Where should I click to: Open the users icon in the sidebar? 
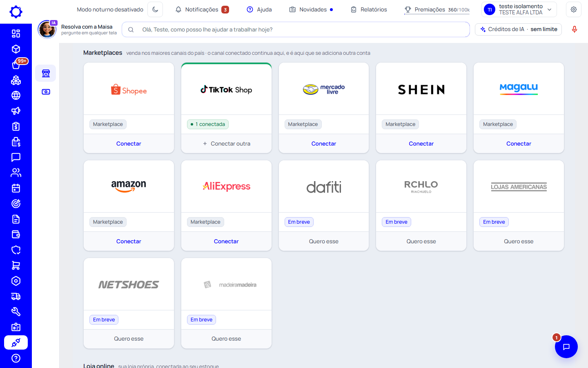pos(16,173)
